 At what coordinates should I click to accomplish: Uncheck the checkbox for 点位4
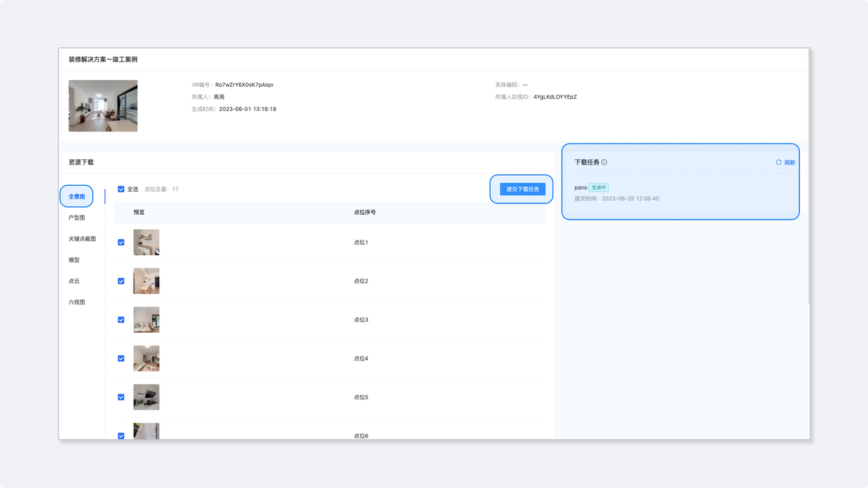pos(121,359)
